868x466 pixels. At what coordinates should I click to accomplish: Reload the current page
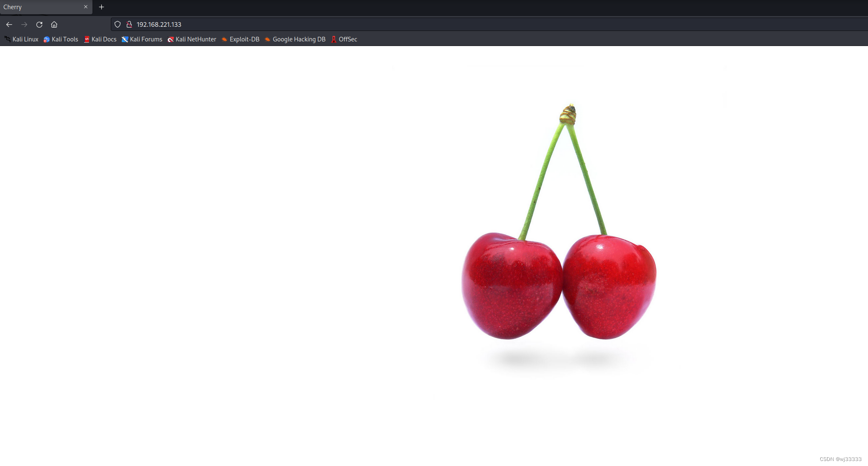coord(39,24)
